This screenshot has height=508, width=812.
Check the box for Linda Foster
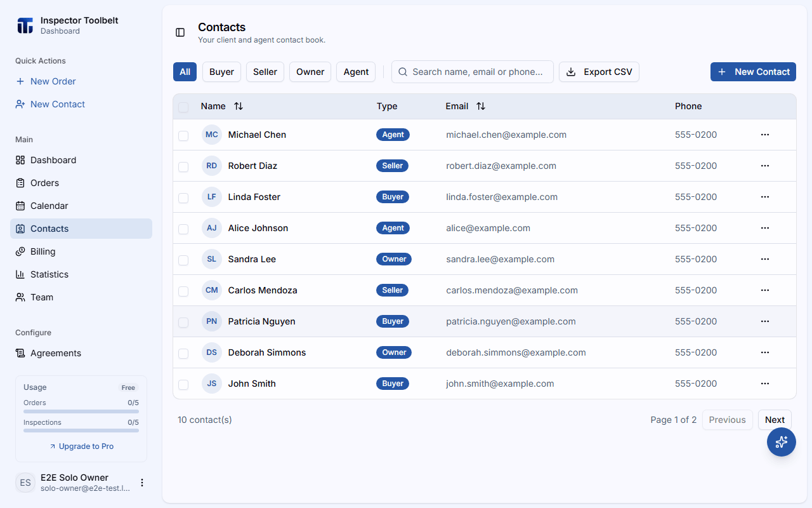coord(183,198)
